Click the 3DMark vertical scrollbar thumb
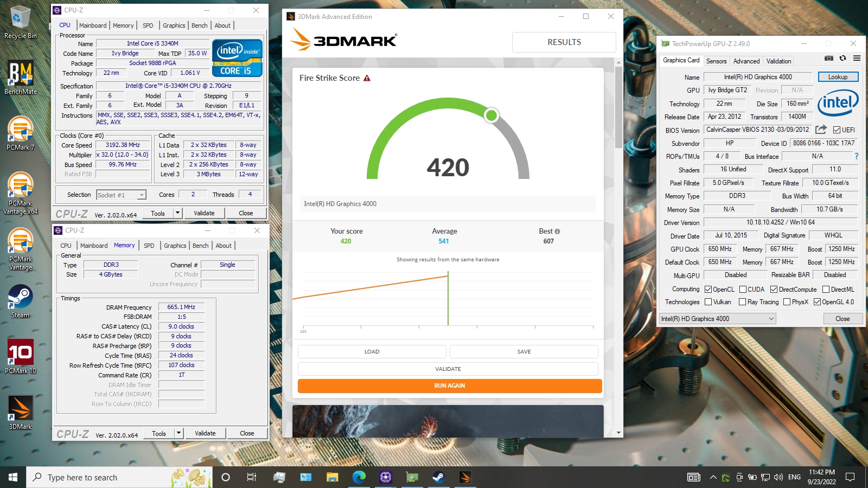The width and height of the screenshot is (868, 488). pyautogui.click(x=618, y=107)
